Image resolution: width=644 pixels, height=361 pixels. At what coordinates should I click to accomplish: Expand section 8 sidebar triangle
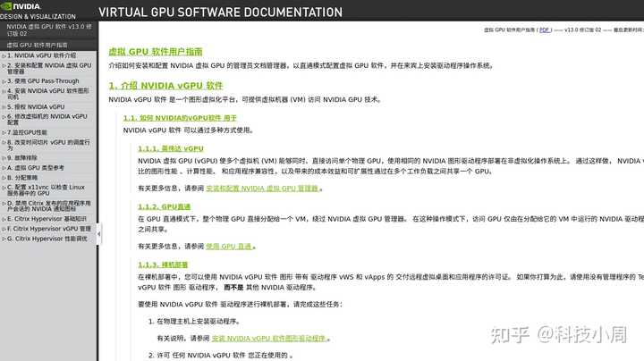pos(4,142)
